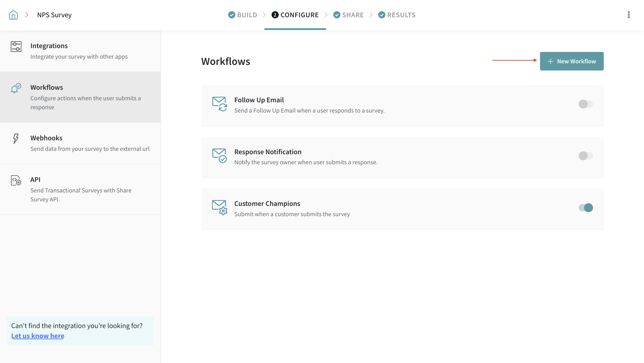Screen dimensions: 644x363
Task: Click chevron between Build and Configure
Action: (x=264, y=15)
